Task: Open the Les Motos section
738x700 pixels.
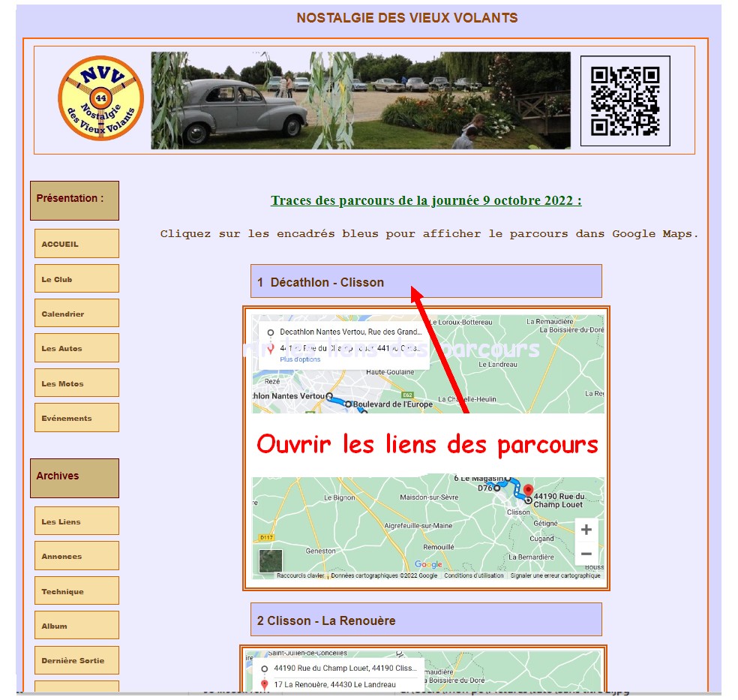Action: (x=76, y=383)
